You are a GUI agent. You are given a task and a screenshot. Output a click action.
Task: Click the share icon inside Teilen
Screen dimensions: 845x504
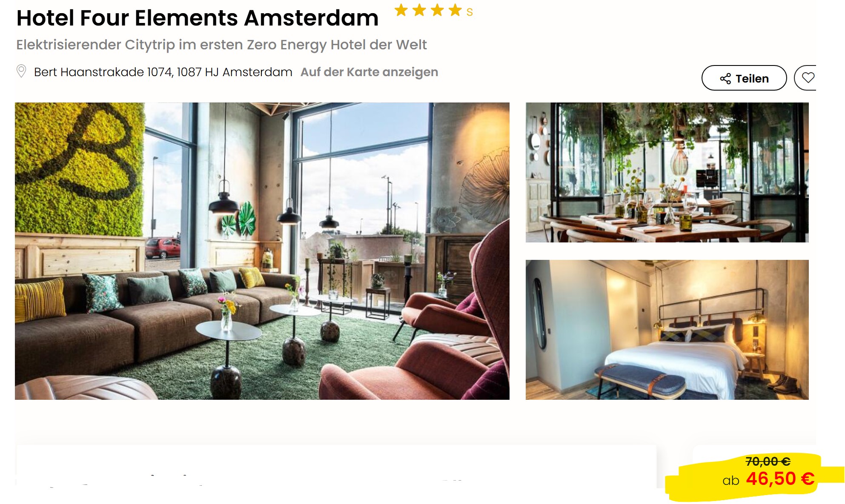725,79
